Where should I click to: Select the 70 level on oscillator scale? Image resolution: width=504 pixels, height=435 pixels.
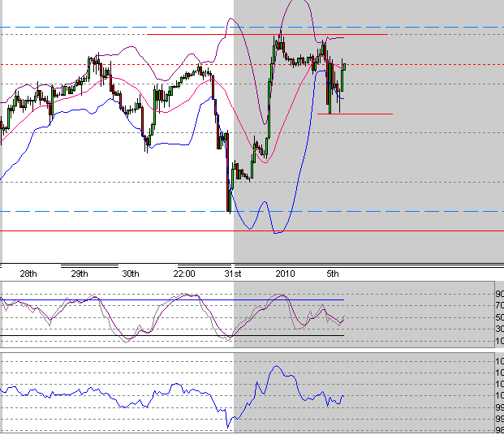[x=499, y=305]
